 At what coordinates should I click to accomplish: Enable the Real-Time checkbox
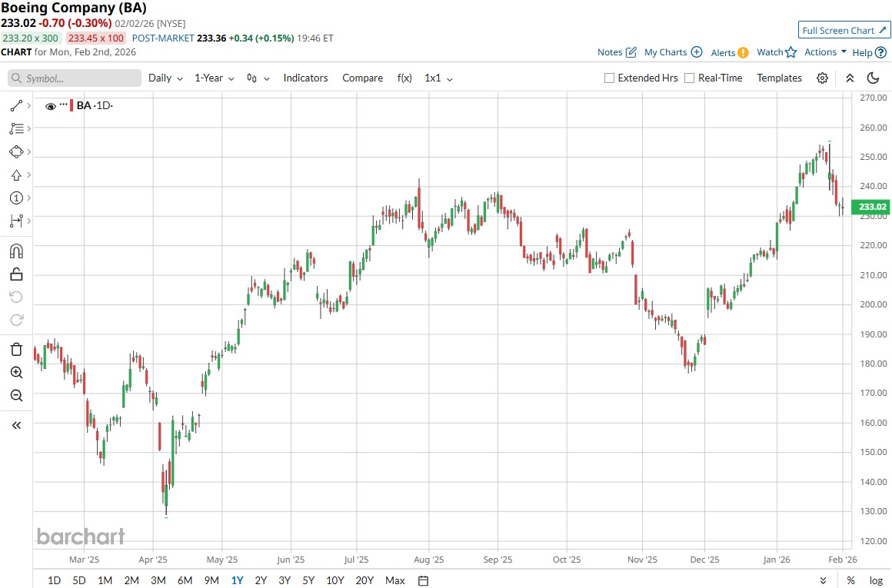pos(689,78)
